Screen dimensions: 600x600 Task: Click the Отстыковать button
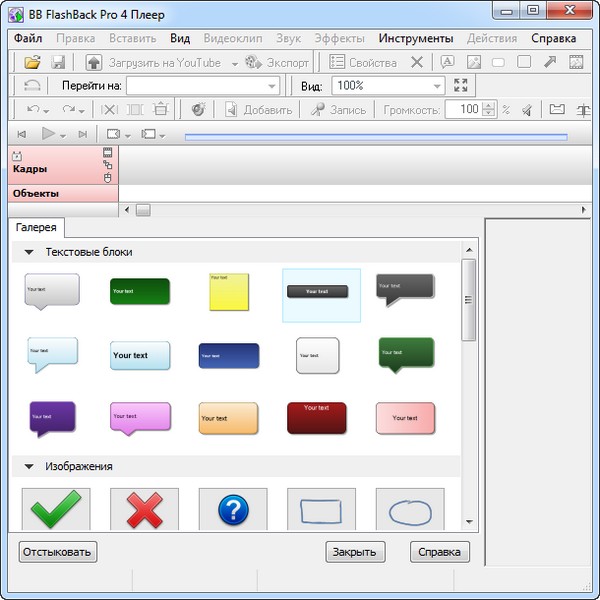58,552
